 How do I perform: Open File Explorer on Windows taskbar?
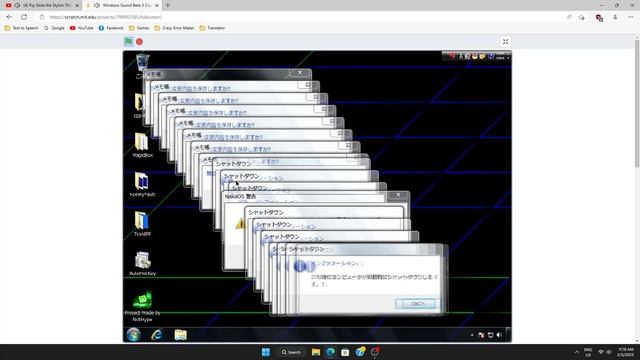coord(316,352)
